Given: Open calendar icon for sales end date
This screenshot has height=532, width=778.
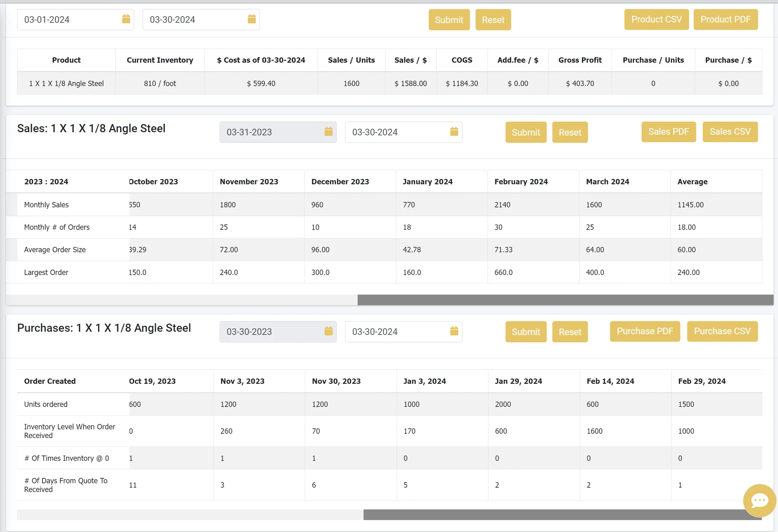Looking at the screenshot, I should (x=454, y=132).
